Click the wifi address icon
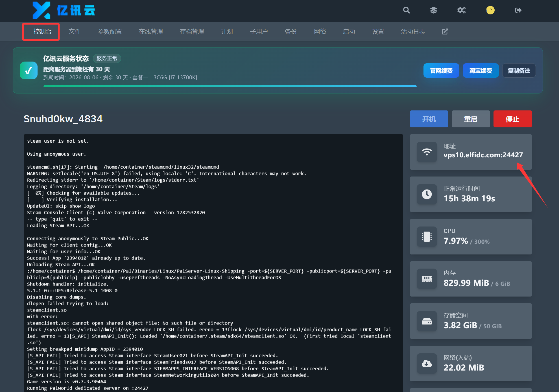The width and height of the screenshot is (559, 392). coord(427,152)
